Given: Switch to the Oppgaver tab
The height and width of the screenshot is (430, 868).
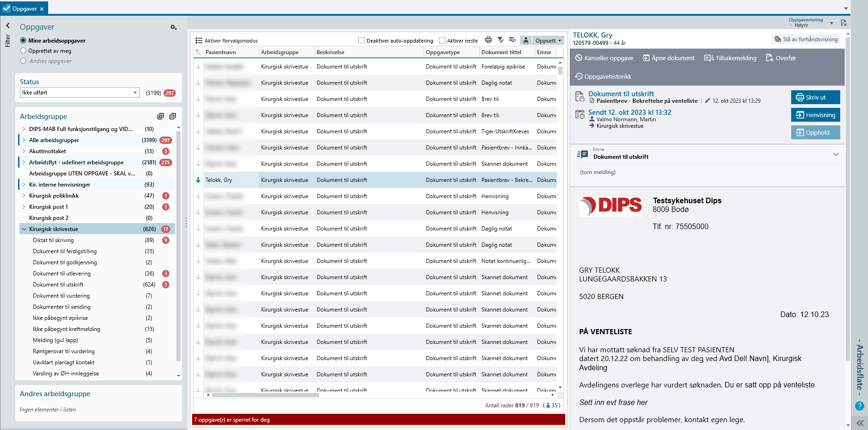Looking at the screenshot, I should (24, 9).
